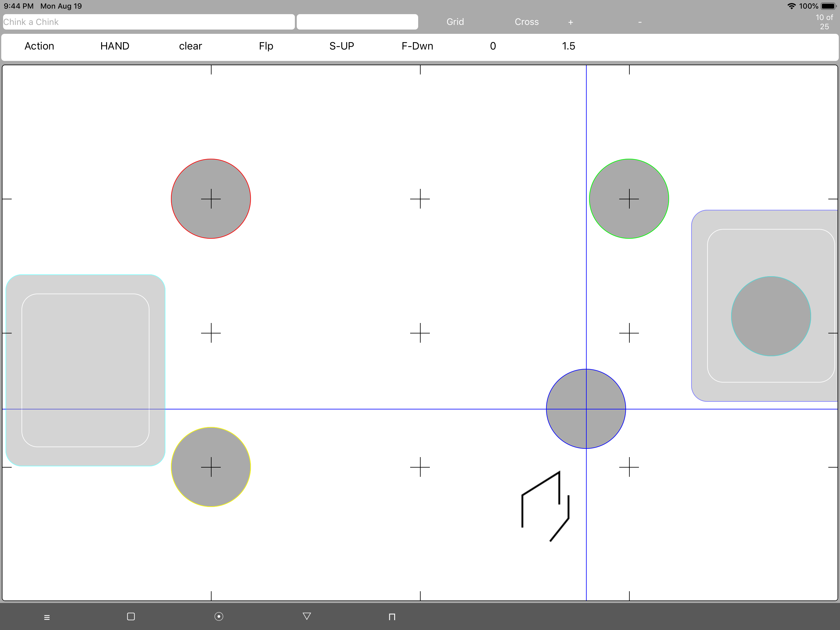840x630 pixels.
Task: Tap the hand outline drawing on canvas
Action: [545, 506]
